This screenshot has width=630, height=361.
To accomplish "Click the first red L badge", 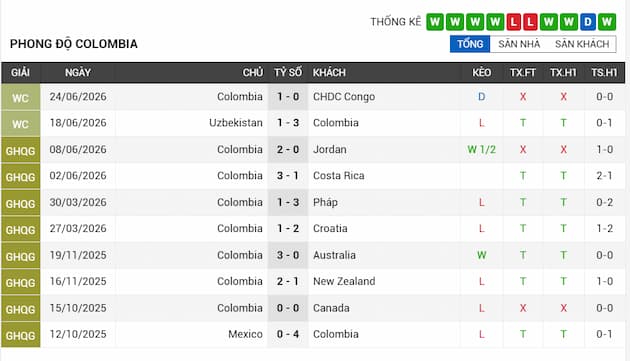I will pos(513,22).
